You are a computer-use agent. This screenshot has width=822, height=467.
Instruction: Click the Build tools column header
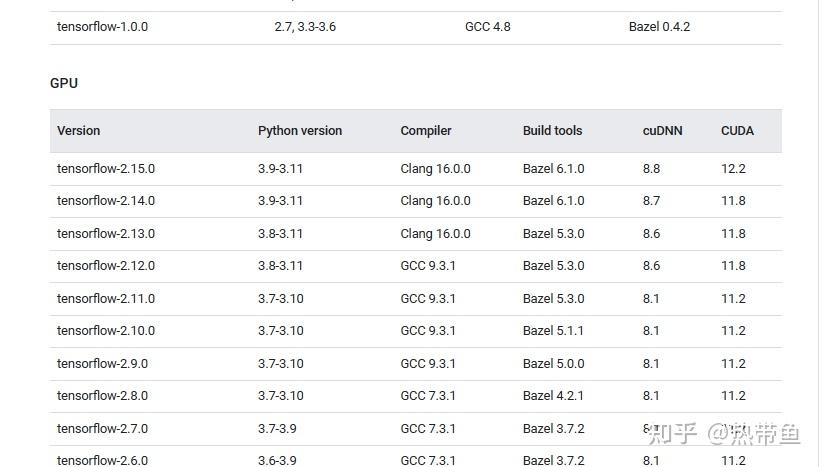[552, 131]
